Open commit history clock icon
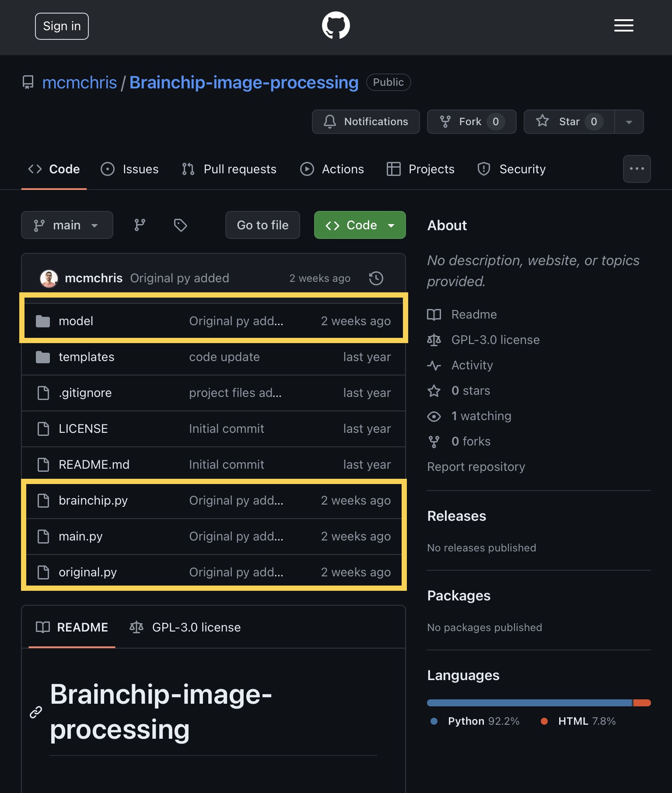672x793 pixels. pyautogui.click(x=376, y=278)
